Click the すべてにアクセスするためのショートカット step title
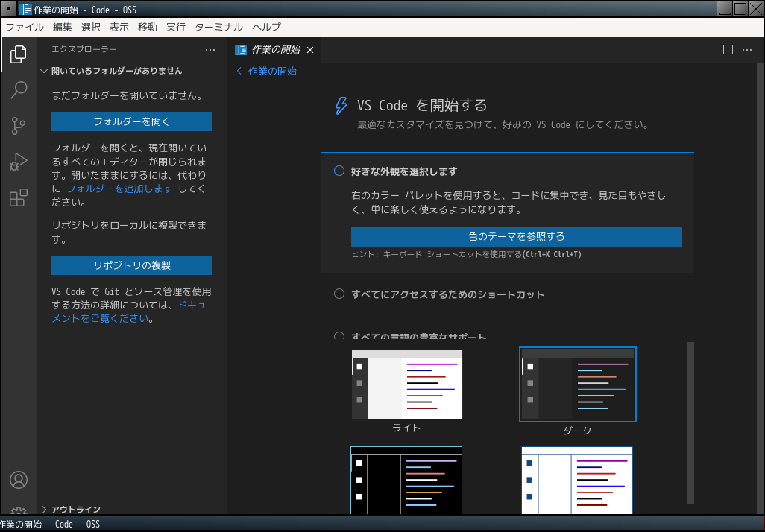This screenshot has height=532, width=765. point(448,294)
